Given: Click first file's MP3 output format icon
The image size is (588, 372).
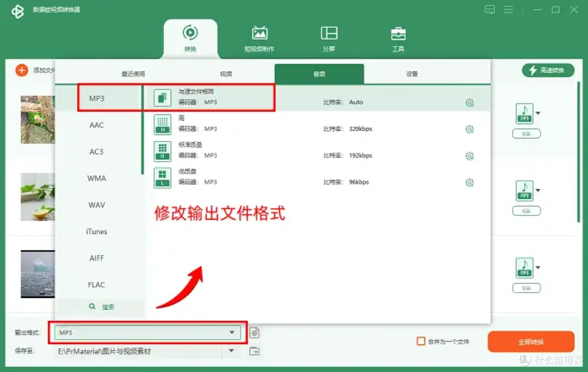Looking at the screenshot, I should 524,113.
